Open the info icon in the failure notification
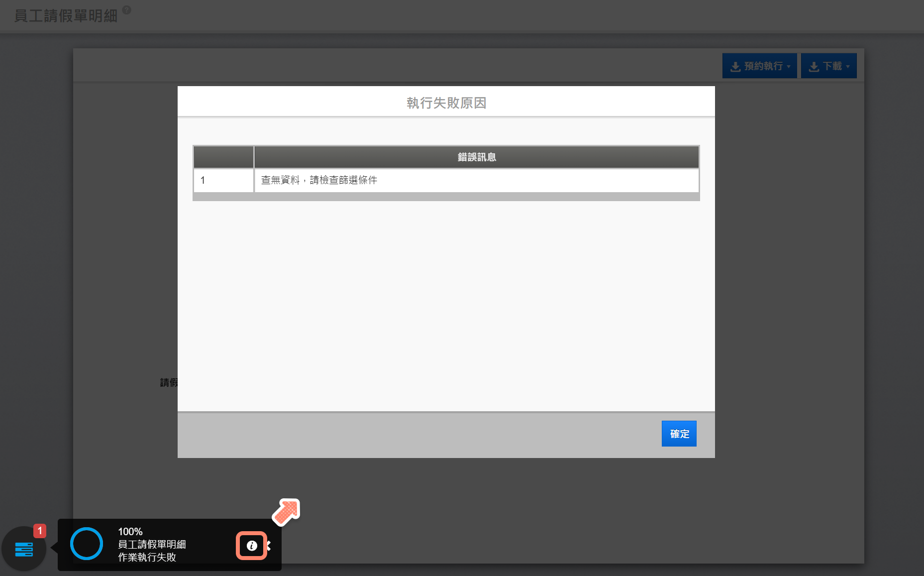 (252, 546)
